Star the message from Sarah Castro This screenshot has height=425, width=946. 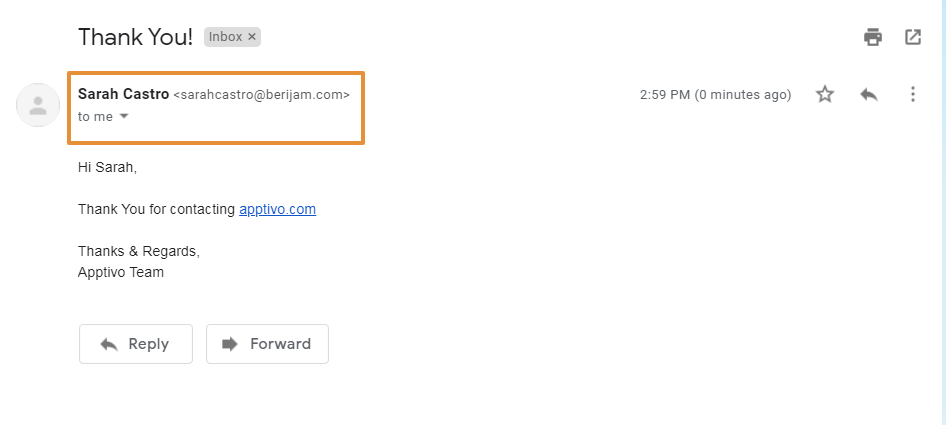point(825,94)
